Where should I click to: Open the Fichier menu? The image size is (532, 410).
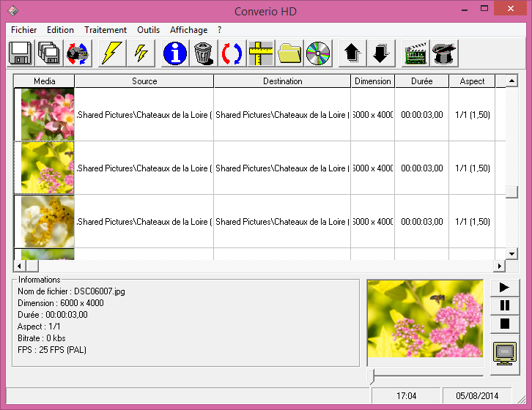[23, 30]
